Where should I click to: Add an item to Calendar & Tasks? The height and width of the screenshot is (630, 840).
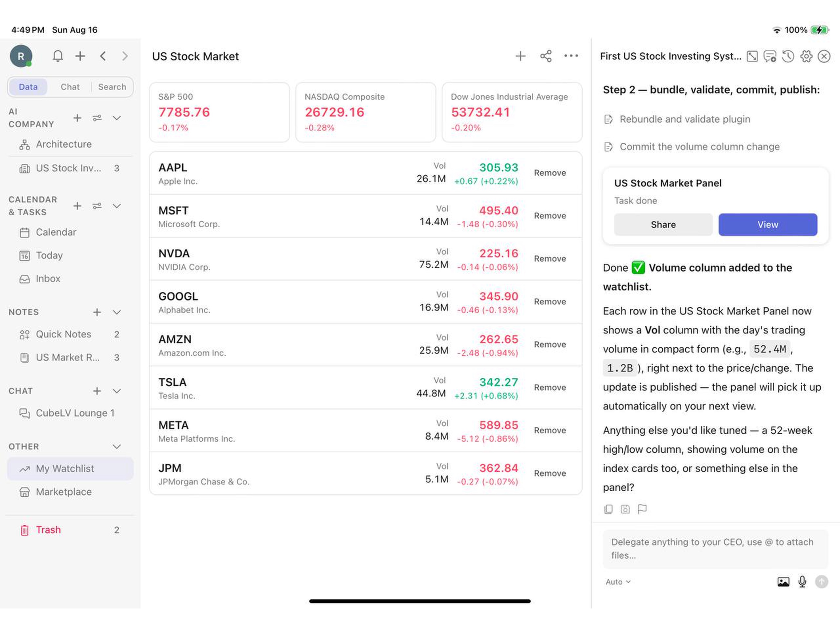coord(77,206)
